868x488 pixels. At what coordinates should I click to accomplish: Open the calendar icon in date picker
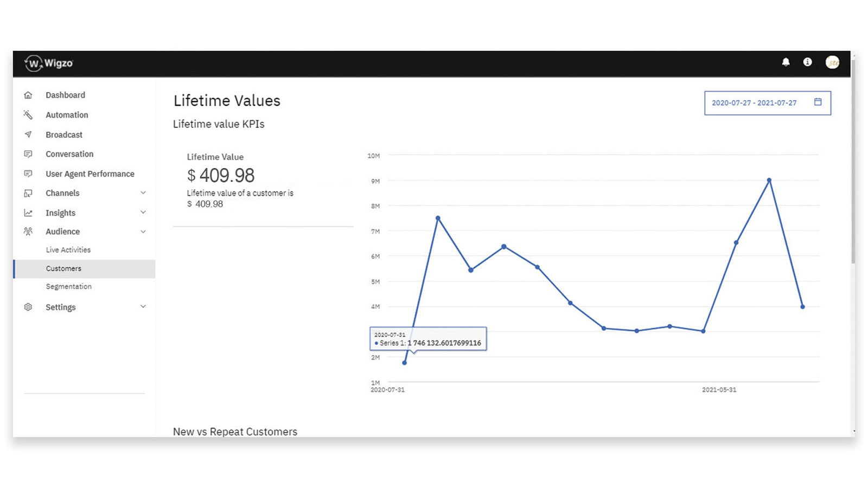point(818,102)
